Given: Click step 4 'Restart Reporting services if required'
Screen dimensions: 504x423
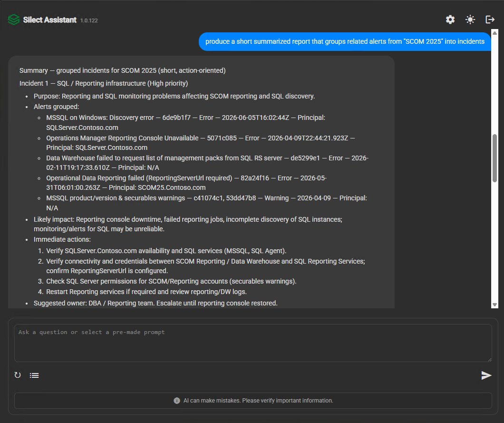Looking at the screenshot, I should point(146,292).
